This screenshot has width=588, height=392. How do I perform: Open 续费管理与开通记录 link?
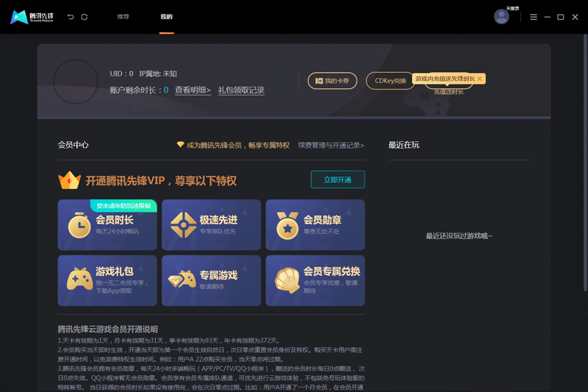331,145
